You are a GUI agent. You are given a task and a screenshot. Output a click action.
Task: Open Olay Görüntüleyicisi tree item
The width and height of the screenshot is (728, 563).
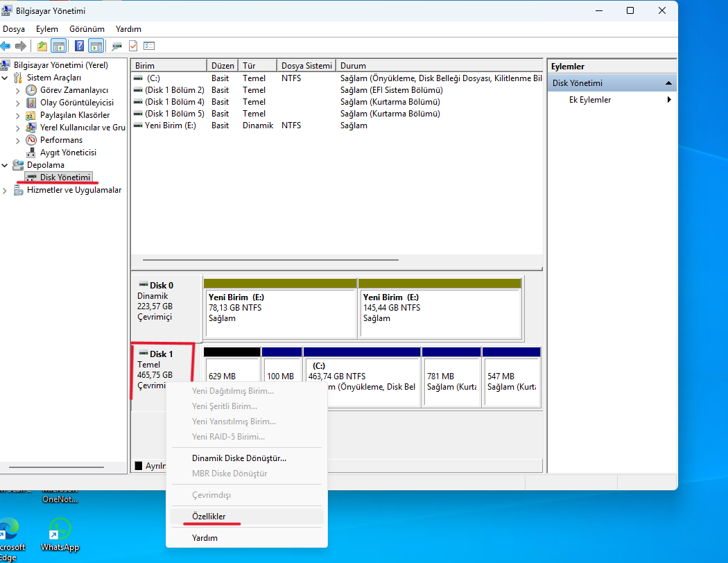[76, 103]
